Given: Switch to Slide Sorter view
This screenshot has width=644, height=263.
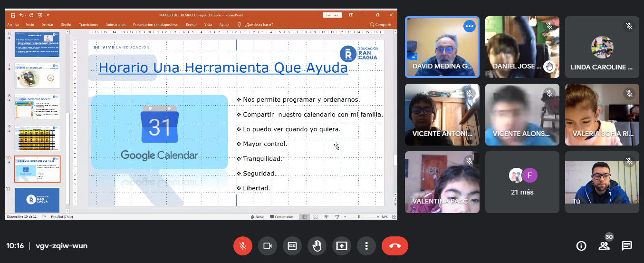Looking at the screenshot, I should click(x=315, y=217).
